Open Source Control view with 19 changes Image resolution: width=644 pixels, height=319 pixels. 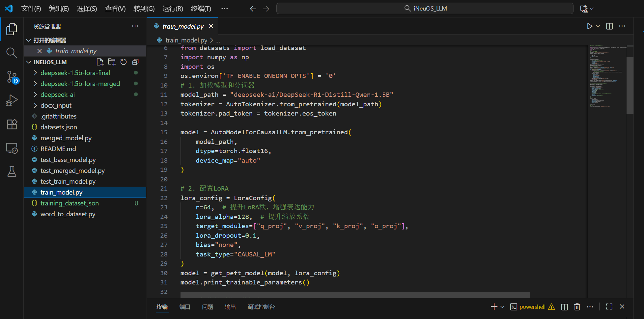(x=12, y=77)
